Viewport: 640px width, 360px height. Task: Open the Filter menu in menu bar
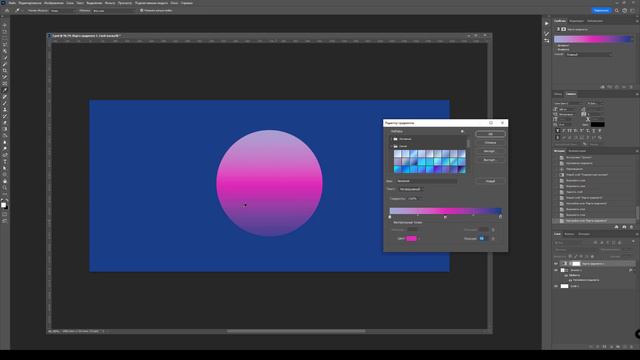tap(110, 3)
